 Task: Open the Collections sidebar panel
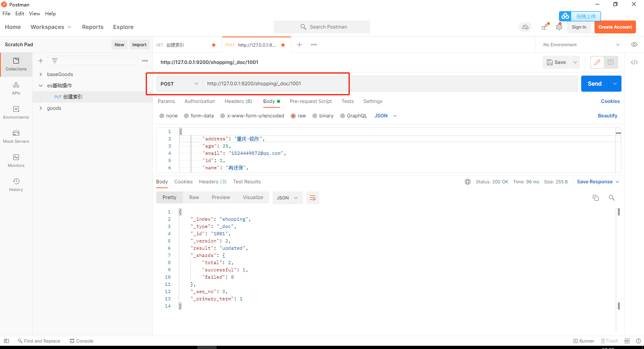16,64
